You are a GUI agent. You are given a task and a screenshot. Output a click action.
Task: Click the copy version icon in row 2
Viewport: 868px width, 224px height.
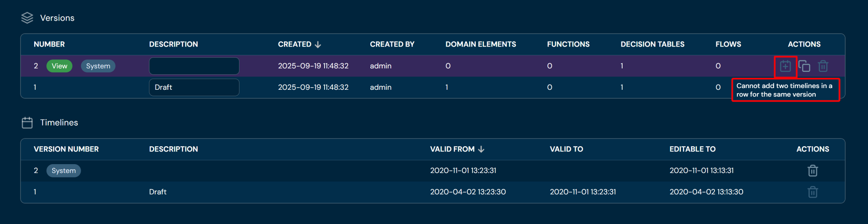point(804,66)
